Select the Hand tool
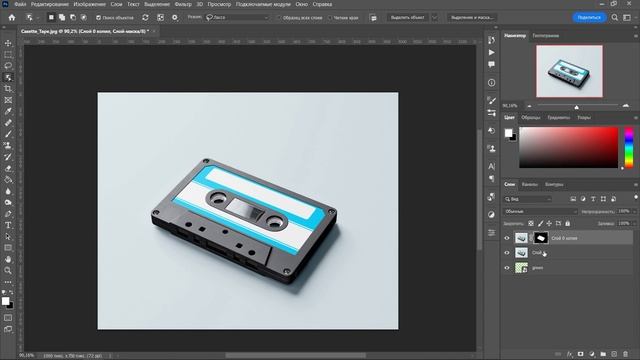This screenshot has width=640, height=360. 8,259
